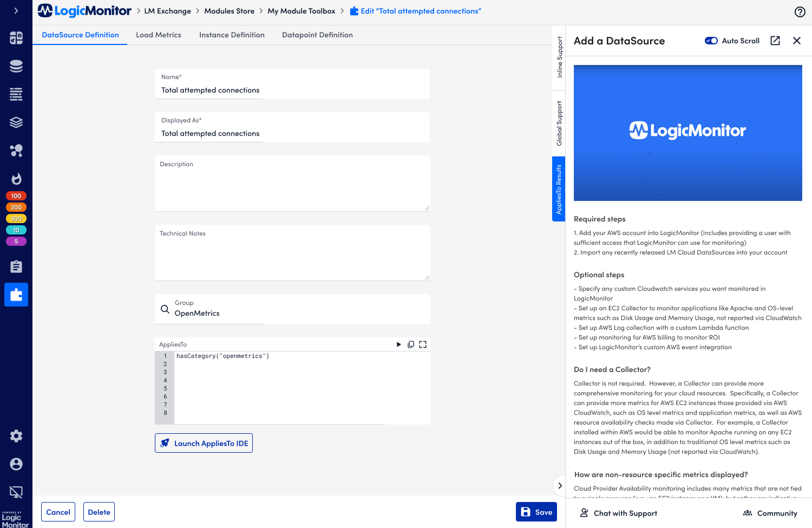Click the "Do I need a Collector?" heading
Viewport: 812px width, 528px height.
coord(612,369)
